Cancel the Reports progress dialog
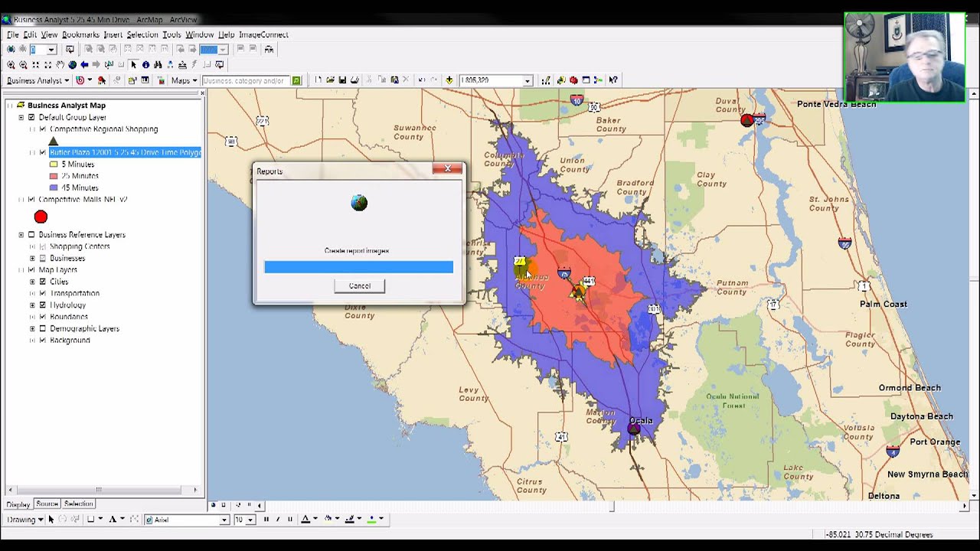980x551 pixels. pyautogui.click(x=360, y=286)
